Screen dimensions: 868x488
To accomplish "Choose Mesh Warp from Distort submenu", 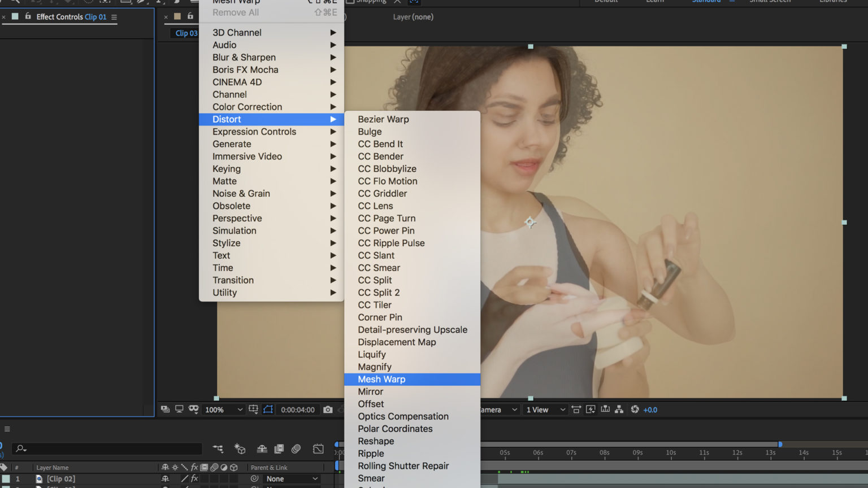I will pyautogui.click(x=381, y=379).
